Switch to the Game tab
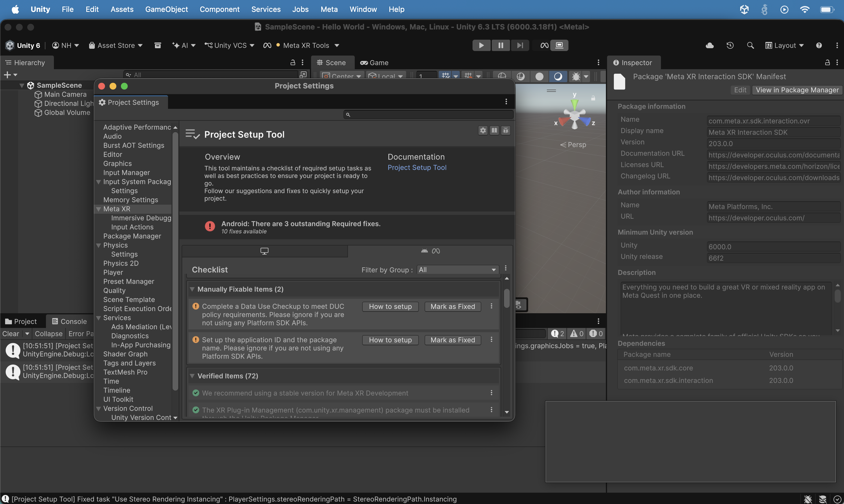 click(374, 62)
